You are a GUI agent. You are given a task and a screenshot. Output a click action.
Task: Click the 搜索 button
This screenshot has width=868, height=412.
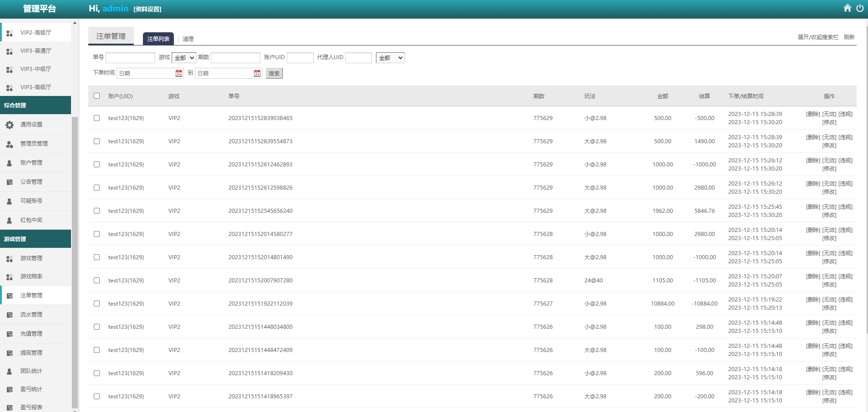[x=274, y=73]
